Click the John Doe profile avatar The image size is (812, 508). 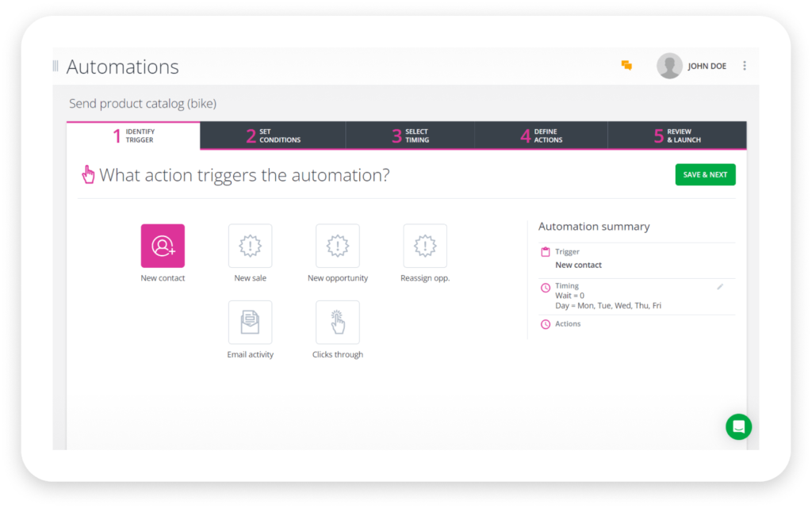[668, 66]
